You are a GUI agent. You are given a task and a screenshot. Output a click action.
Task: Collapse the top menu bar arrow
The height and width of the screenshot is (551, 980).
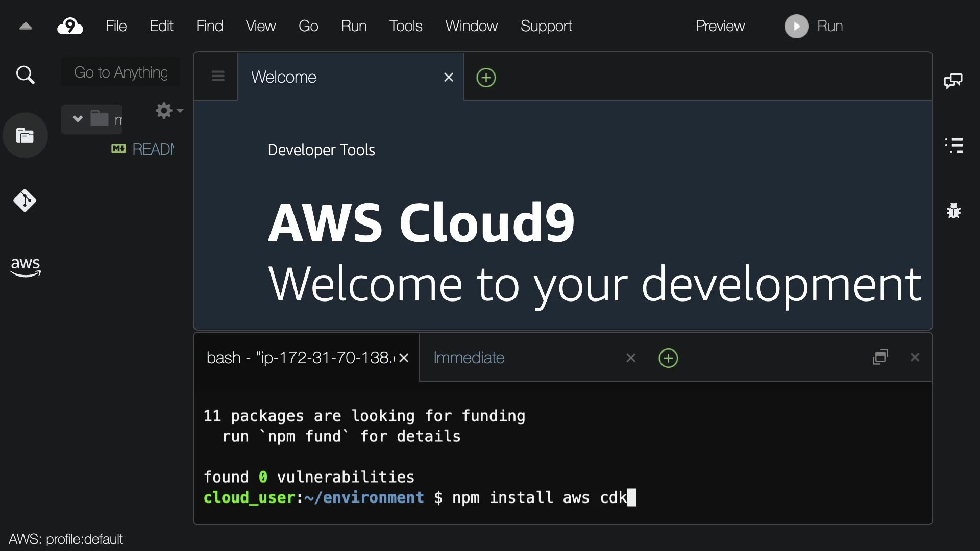coord(26,26)
